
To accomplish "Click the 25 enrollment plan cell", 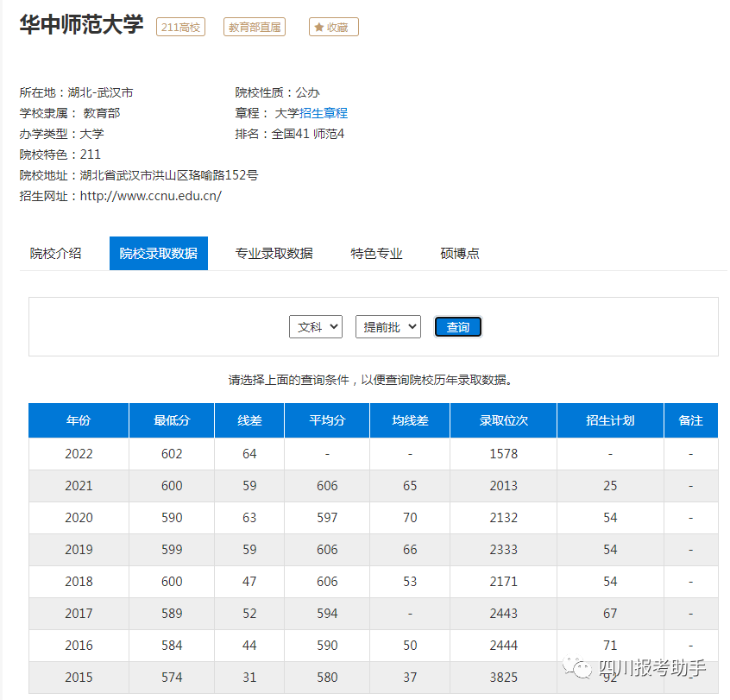I will 610,486.
